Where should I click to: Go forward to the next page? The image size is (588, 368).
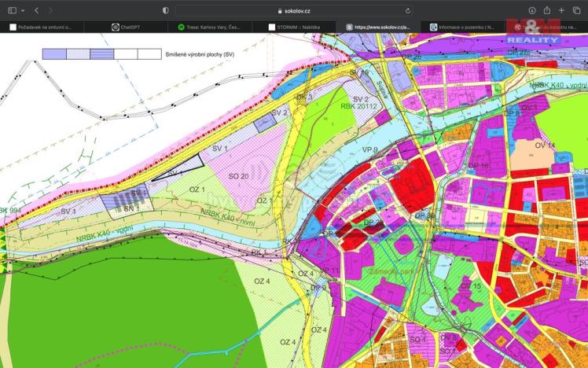(x=51, y=10)
